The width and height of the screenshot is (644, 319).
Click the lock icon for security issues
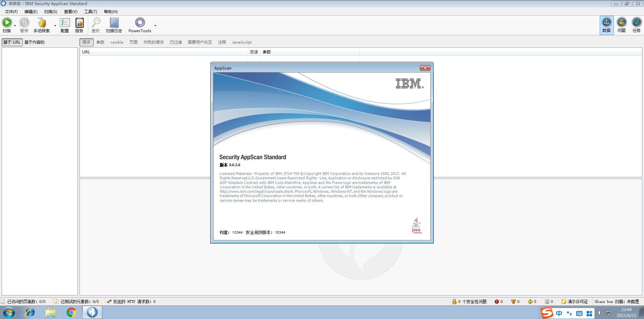click(x=454, y=302)
